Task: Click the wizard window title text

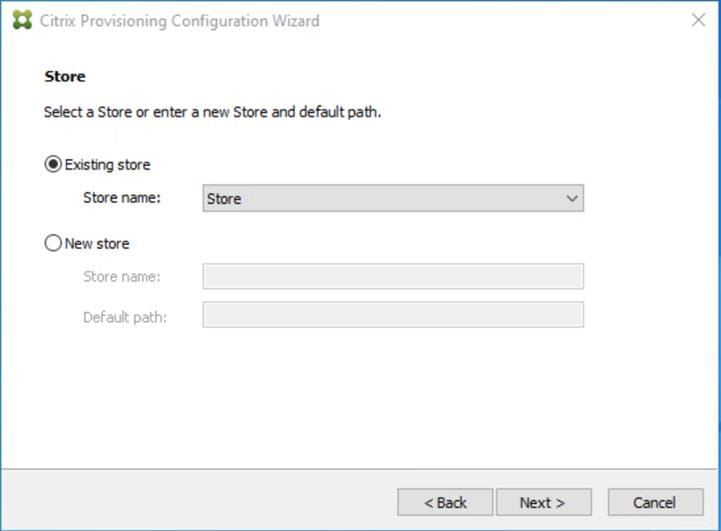Action: (x=180, y=21)
